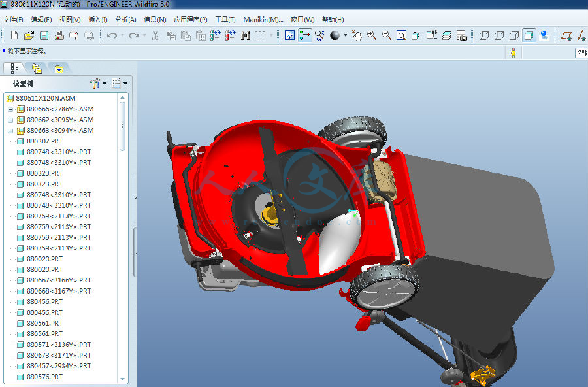588x387 pixels.
Task: Click the Save icon in toolbar
Action: pos(44,35)
